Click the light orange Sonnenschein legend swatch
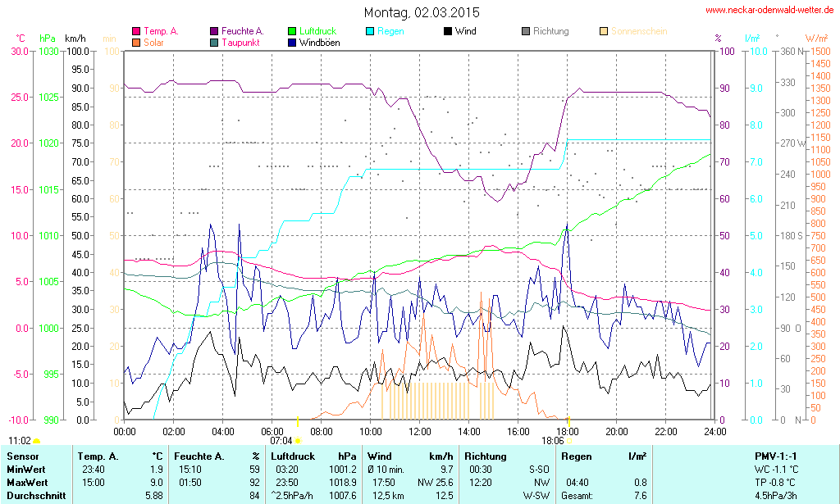 tap(604, 32)
